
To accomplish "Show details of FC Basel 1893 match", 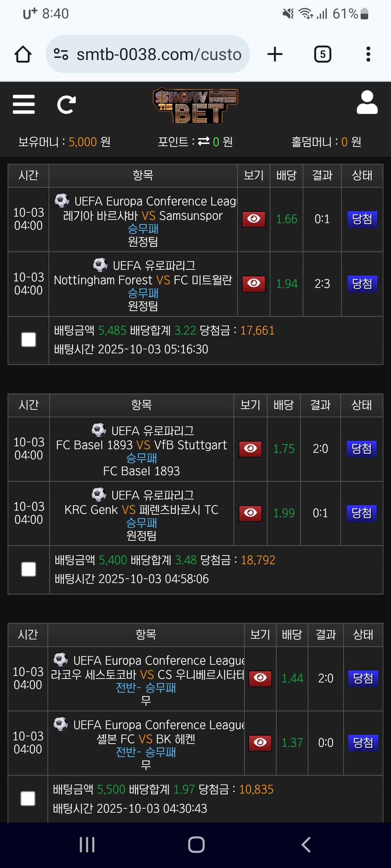I will tap(250, 449).
